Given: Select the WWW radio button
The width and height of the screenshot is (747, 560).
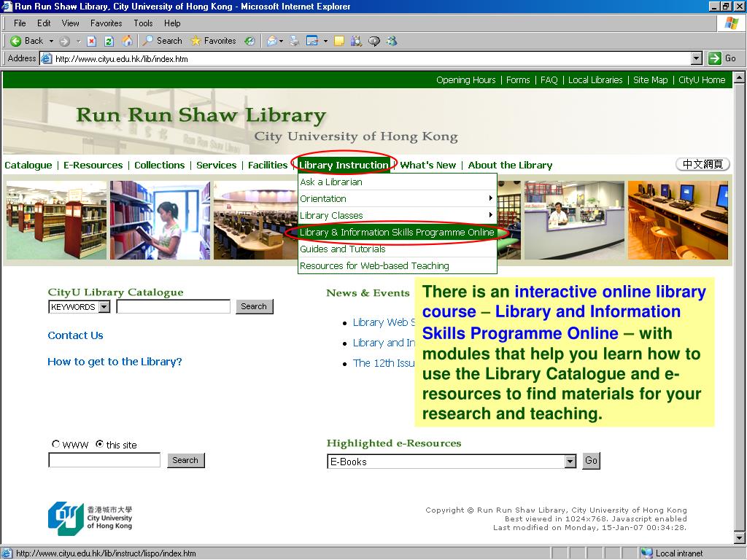Looking at the screenshot, I should pos(55,444).
